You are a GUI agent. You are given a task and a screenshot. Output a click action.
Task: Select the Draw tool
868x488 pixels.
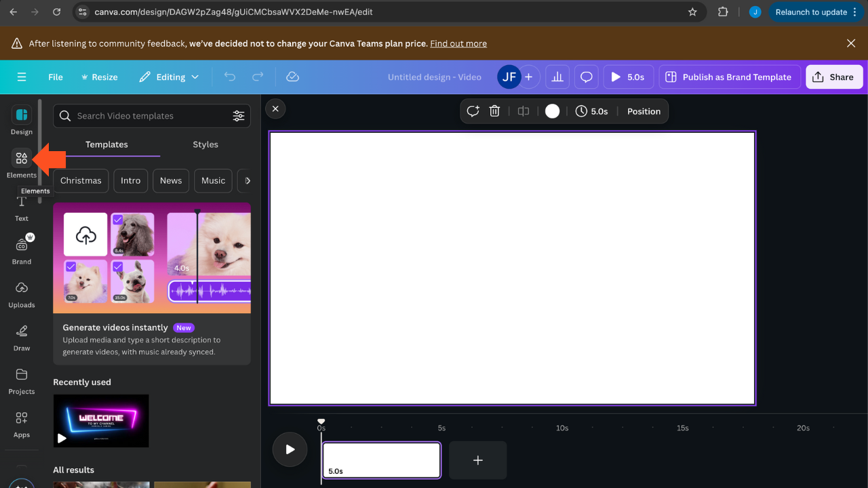point(21,337)
